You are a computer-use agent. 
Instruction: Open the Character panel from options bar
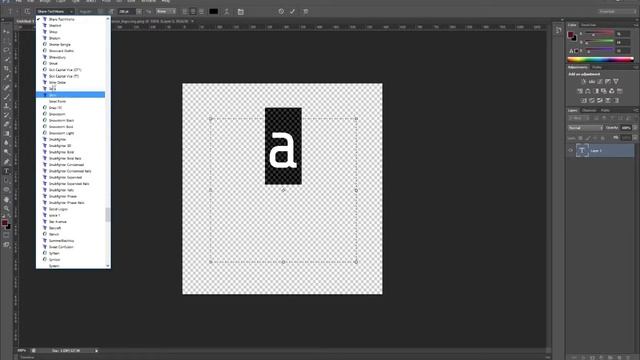point(240,12)
